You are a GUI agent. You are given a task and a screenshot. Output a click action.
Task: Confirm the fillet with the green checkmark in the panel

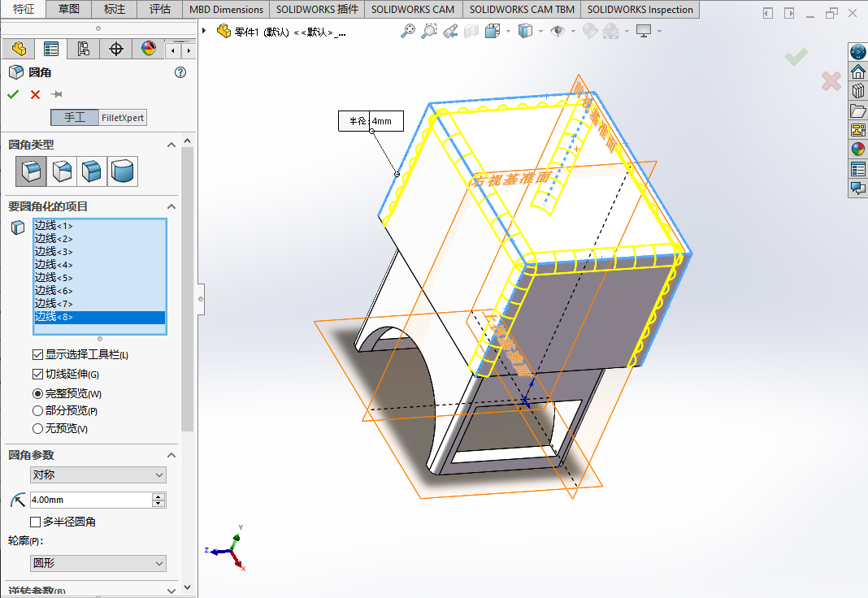[x=13, y=94]
